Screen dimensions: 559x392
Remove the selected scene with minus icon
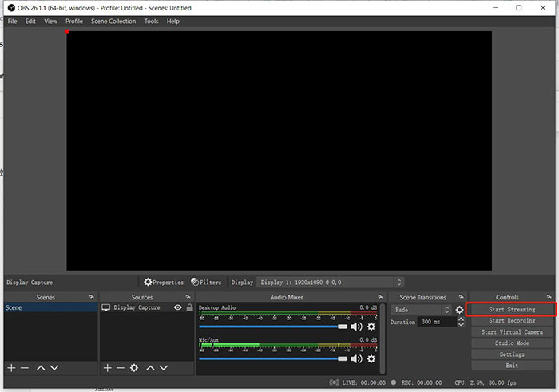25,367
